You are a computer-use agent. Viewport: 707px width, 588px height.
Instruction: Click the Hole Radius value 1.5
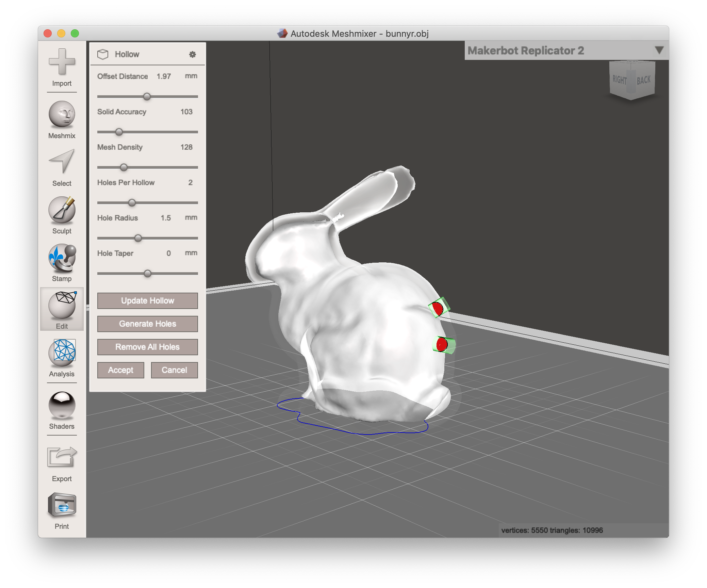[166, 218]
